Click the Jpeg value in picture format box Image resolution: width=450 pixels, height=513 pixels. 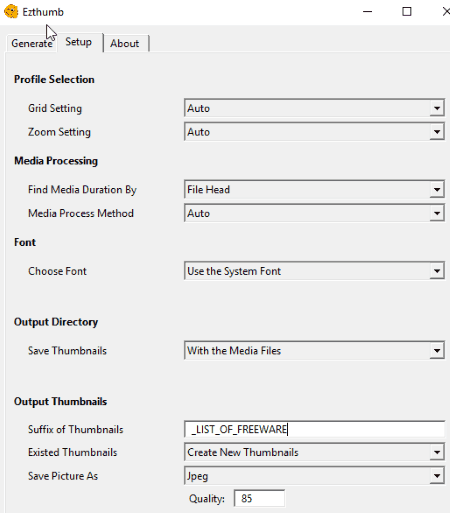(x=197, y=476)
